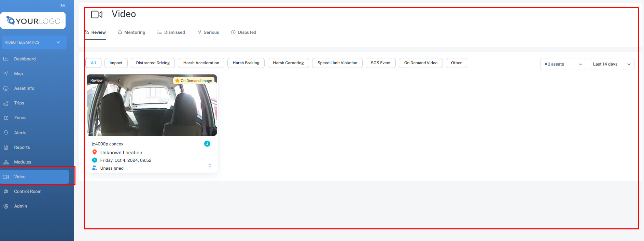Filter by Harsh Braking
The width and height of the screenshot is (644, 241).
(x=246, y=63)
